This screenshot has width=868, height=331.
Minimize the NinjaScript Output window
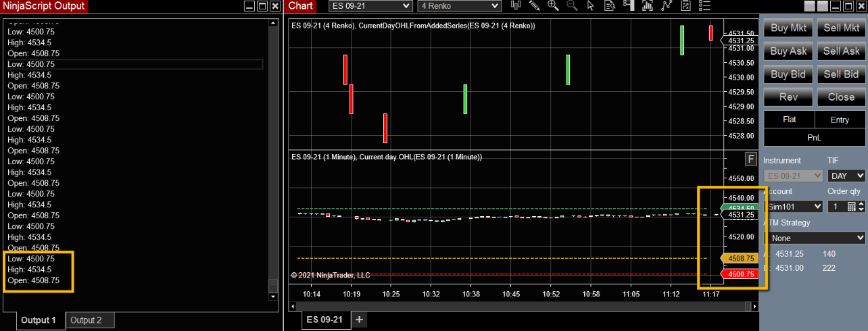249,6
